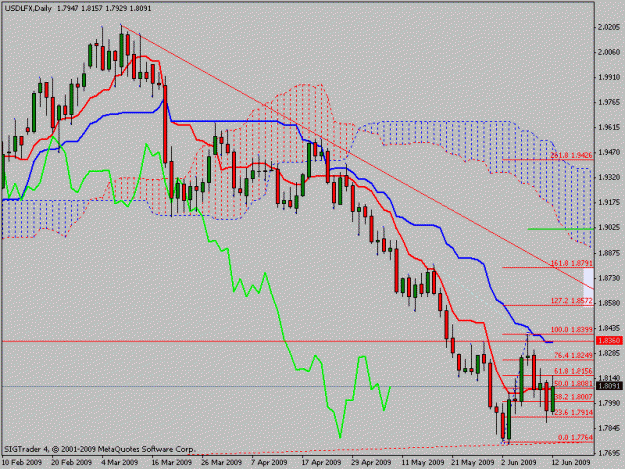Click the 2.0205 price axis label
Viewport: 625px width, 469px height.
[609, 27]
